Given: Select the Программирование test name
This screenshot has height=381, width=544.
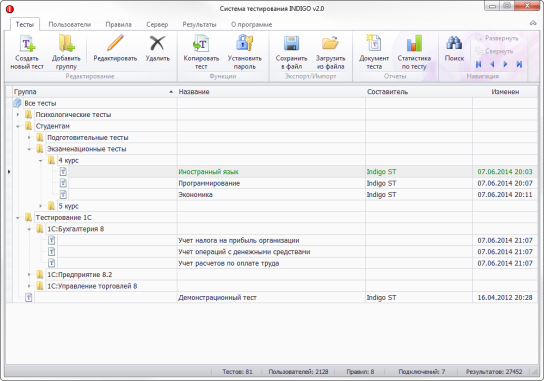Looking at the screenshot, I should tap(209, 183).
